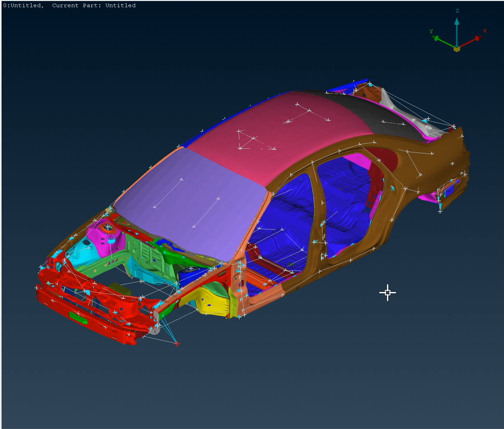Click the "Current Part: Untitled" title text
The height and width of the screenshot is (429, 504).
coord(94,6)
